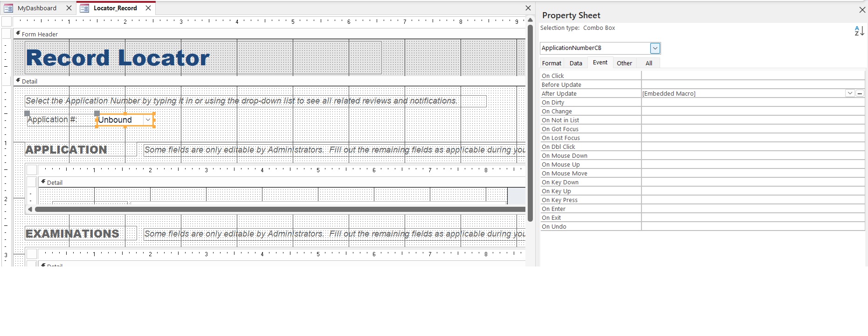Click the Form Header section selector box
The width and height of the screenshot is (868, 336).
click(7, 34)
